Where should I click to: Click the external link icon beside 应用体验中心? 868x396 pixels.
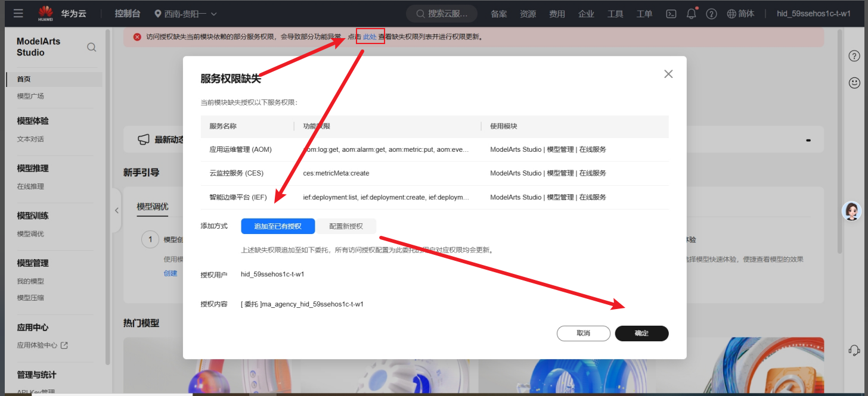tap(64, 345)
